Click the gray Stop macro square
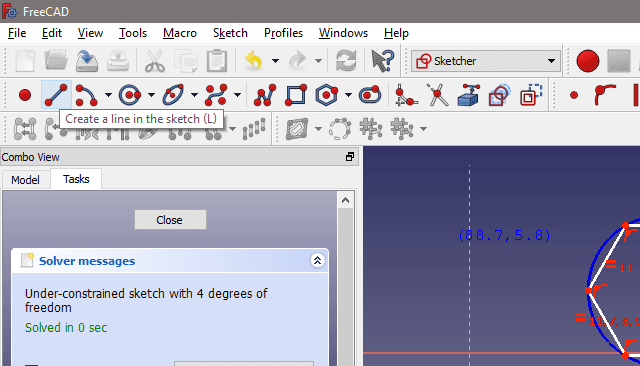This screenshot has width=640, height=366. coord(619,61)
